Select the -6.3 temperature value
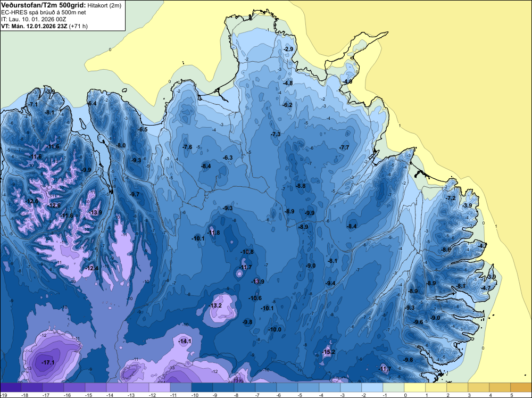The width and height of the screenshot is (532, 398). tap(228, 158)
